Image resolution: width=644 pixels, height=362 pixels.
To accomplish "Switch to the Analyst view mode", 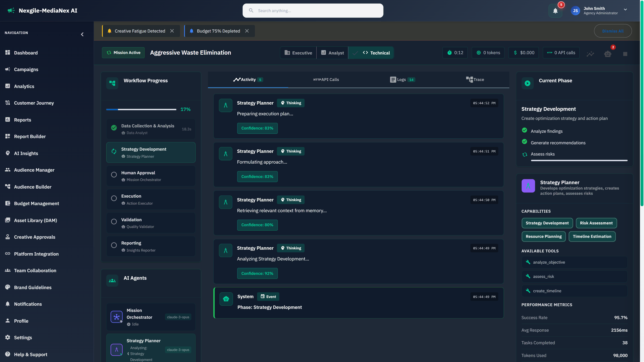I will [332, 53].
